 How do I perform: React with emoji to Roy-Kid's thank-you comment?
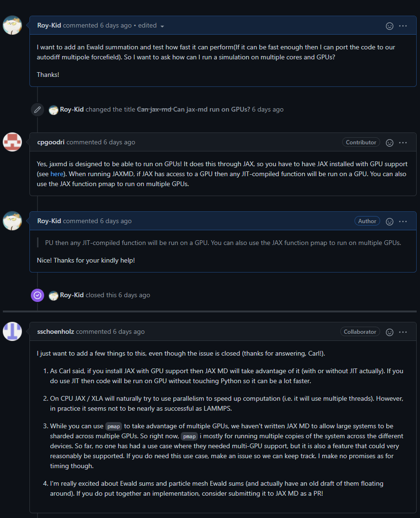coord(390,221)
